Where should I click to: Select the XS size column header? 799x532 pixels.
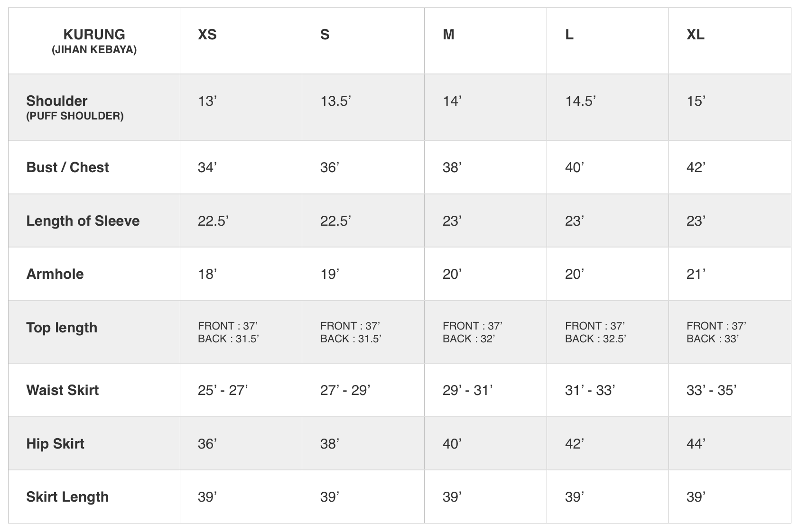pyautogui.click(x=207, y=35)
